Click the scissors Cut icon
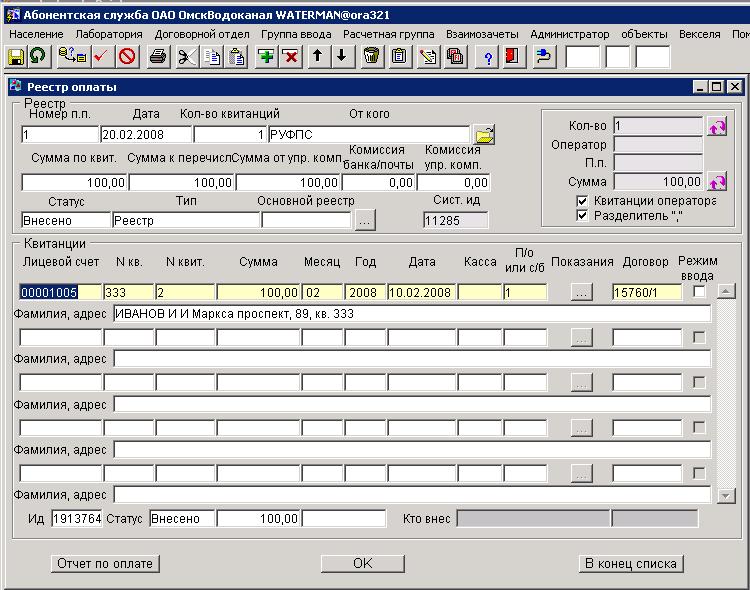This screenshot has height=590, width=750. [x=185, y=56]
